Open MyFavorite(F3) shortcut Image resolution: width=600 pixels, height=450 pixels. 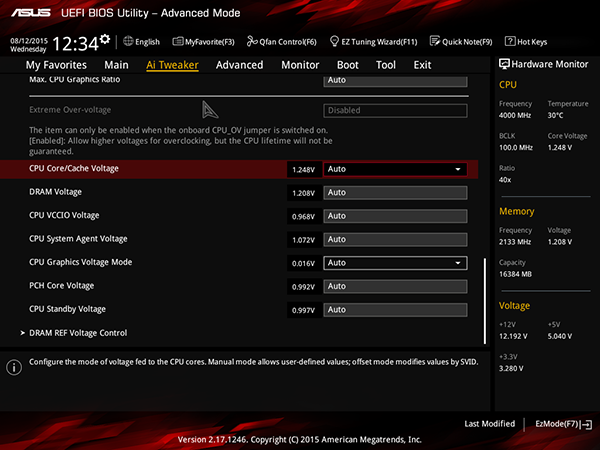coord(210,42)
